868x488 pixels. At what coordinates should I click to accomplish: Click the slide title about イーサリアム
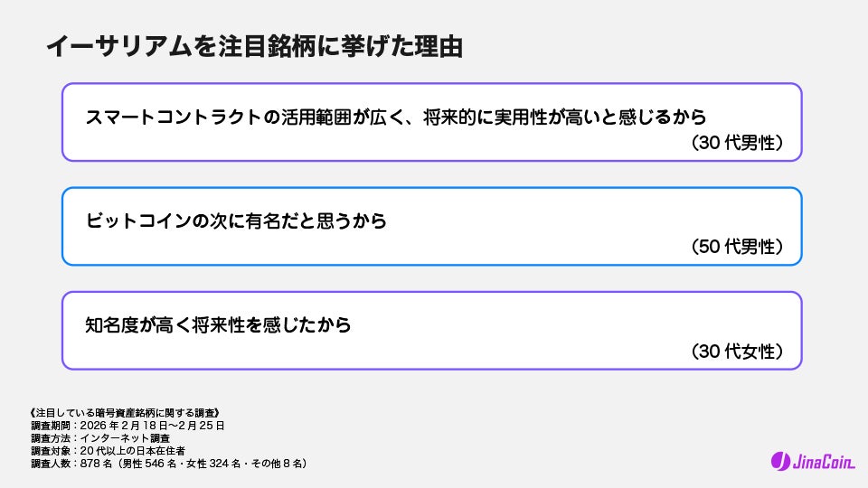(x=254, y=47)
